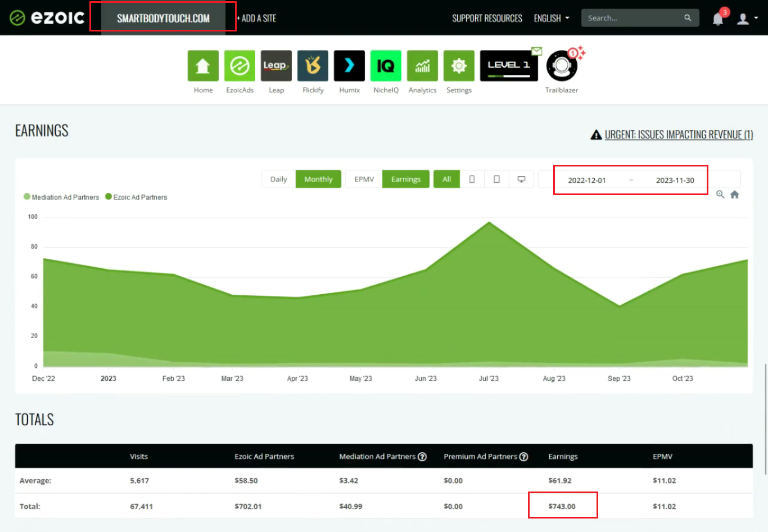Viewport: 768px width, 532px height.
Task: Click the end date 2023-11-30 field
Action: (675, 181)
